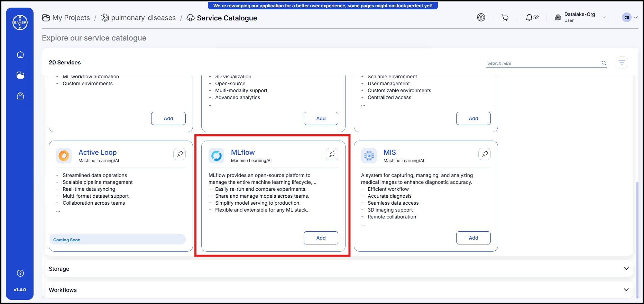Click the organization building icon

click(558, 17)
